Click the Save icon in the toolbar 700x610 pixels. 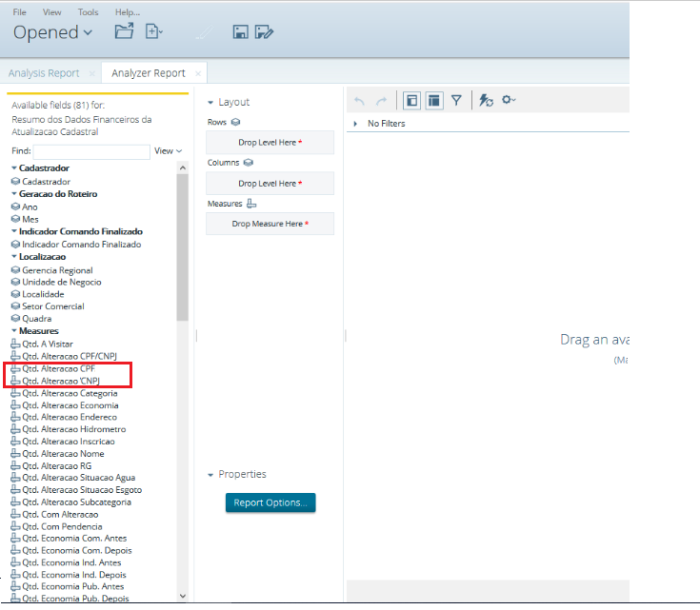[241, 32]
